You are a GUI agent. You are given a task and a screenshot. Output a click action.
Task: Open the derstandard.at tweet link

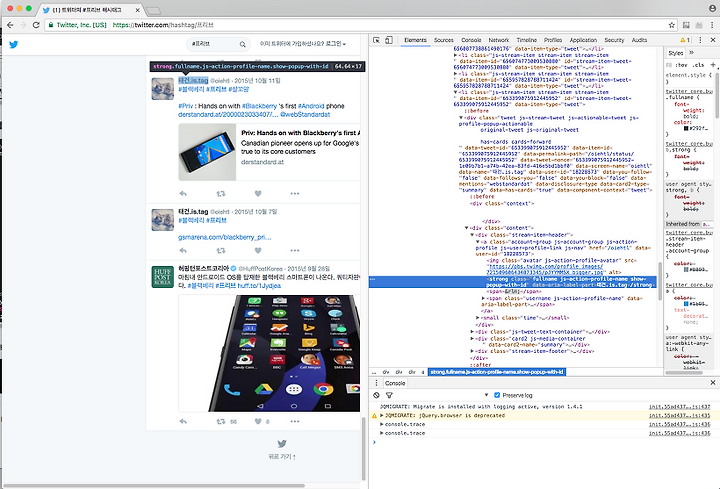pyautogui.click(x=228, y=114)
